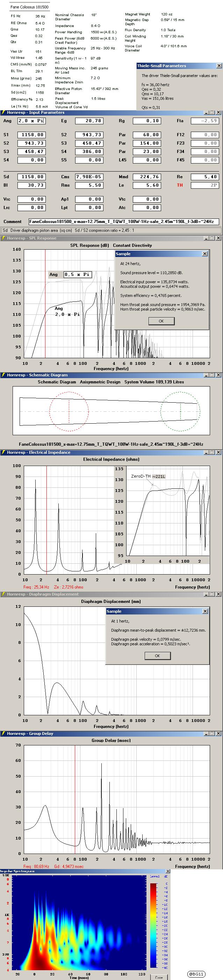Click red cursor line in Group Delay chart
This screenshot has height=980, width=223.
pyautogui.click(x=75, y=799)
